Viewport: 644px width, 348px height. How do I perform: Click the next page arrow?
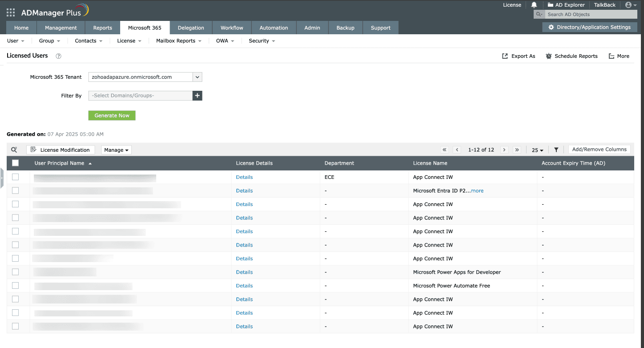pyautogui.click(x=504, y=150)
